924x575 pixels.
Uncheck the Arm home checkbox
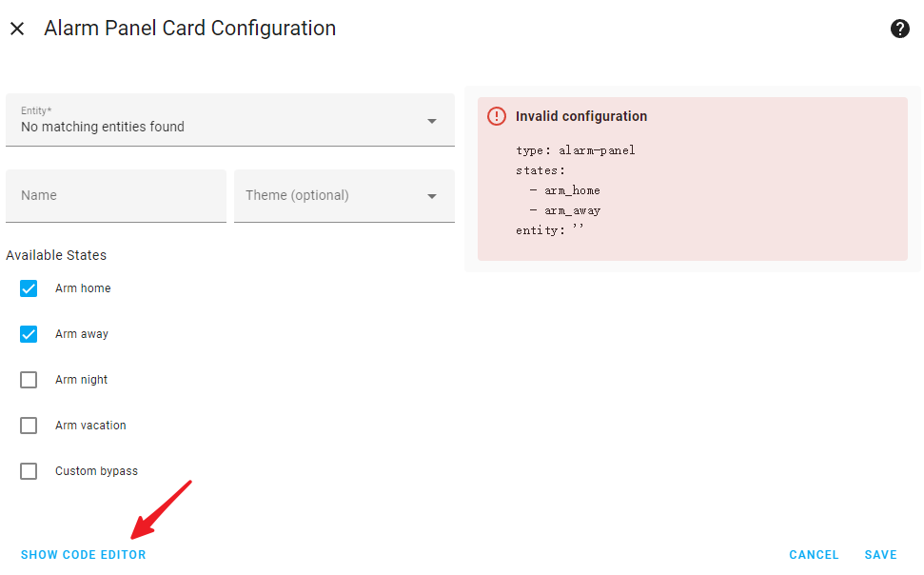(29, 288)
